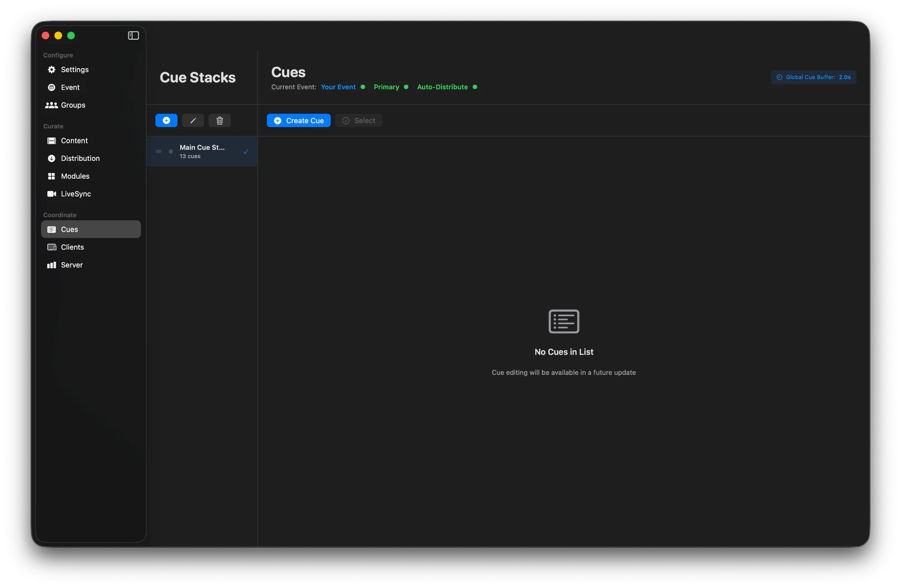Screen dimensions: 901x588
Task: Click the Your Event link
Action: pyautogui.click(x=338, y=87)
